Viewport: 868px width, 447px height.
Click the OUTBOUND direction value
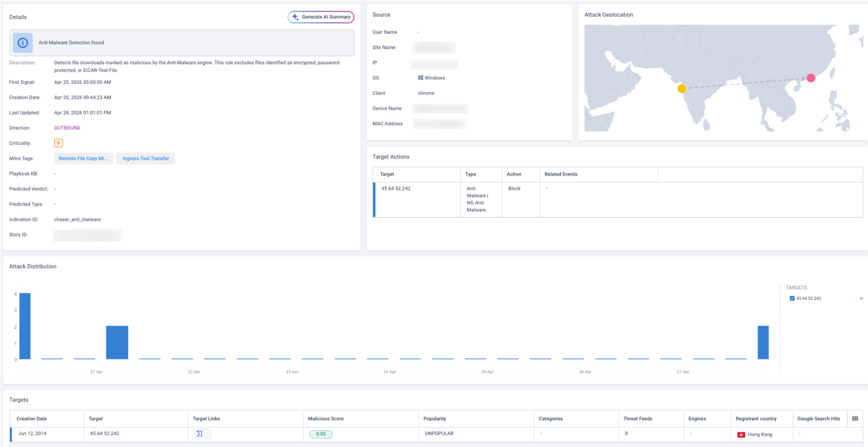click(67, 128)
